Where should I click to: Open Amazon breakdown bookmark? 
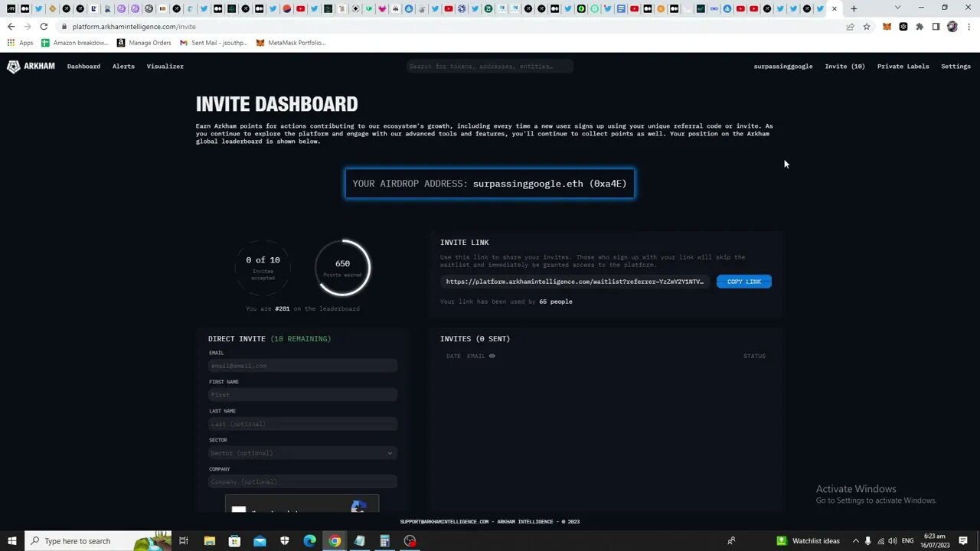(75, 43)
